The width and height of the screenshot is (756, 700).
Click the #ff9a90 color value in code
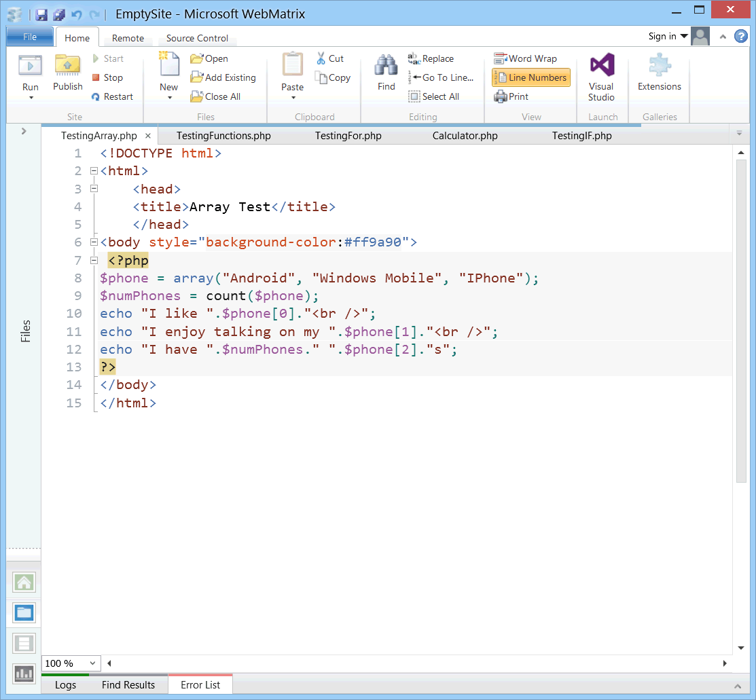click(x=373, y=242)
